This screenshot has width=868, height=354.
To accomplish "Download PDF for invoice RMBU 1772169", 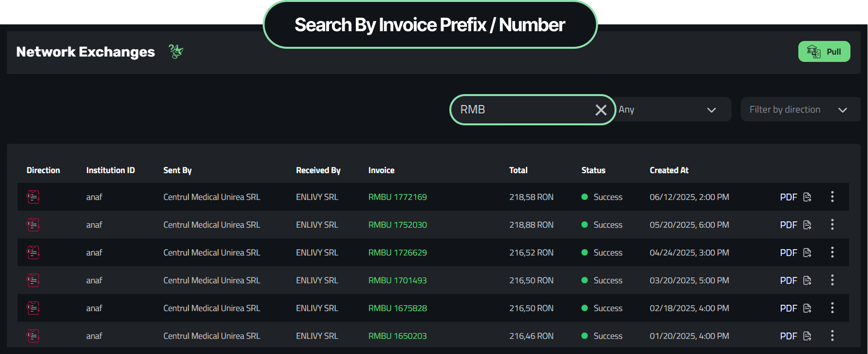I will coord(795,197).
